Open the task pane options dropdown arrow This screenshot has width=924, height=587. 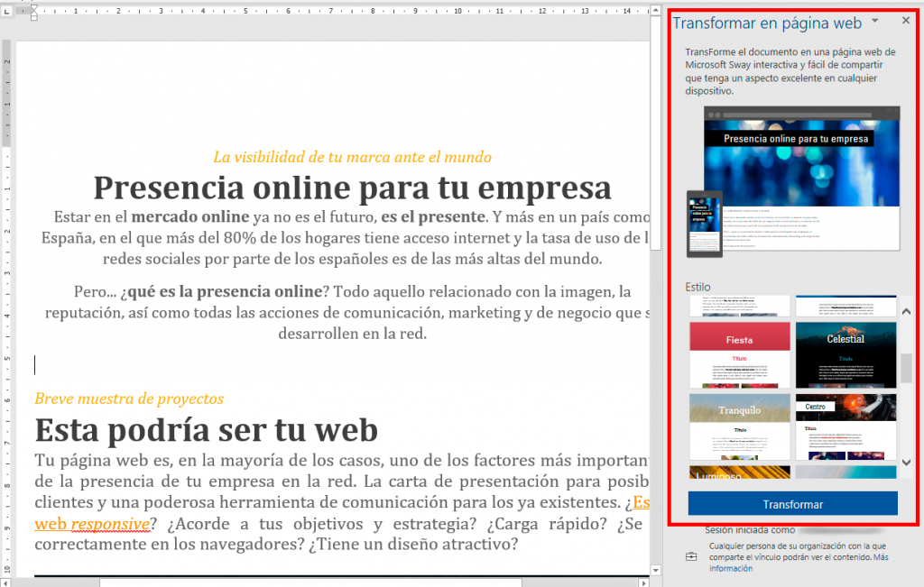coord(875,21)
